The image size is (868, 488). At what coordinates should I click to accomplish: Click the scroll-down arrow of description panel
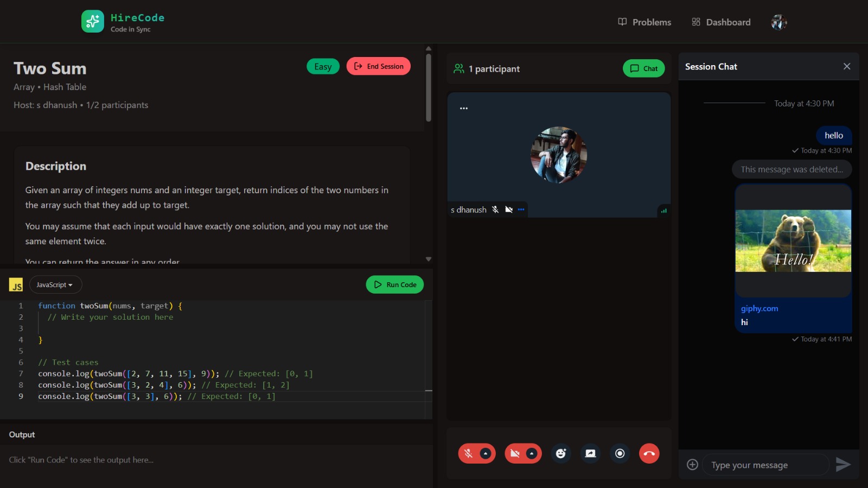(429, 259)
